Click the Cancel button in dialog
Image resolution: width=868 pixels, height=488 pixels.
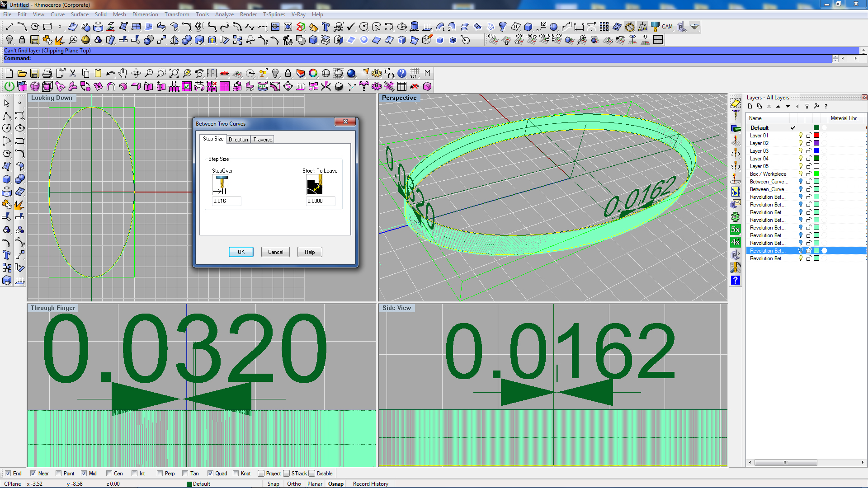275,252
